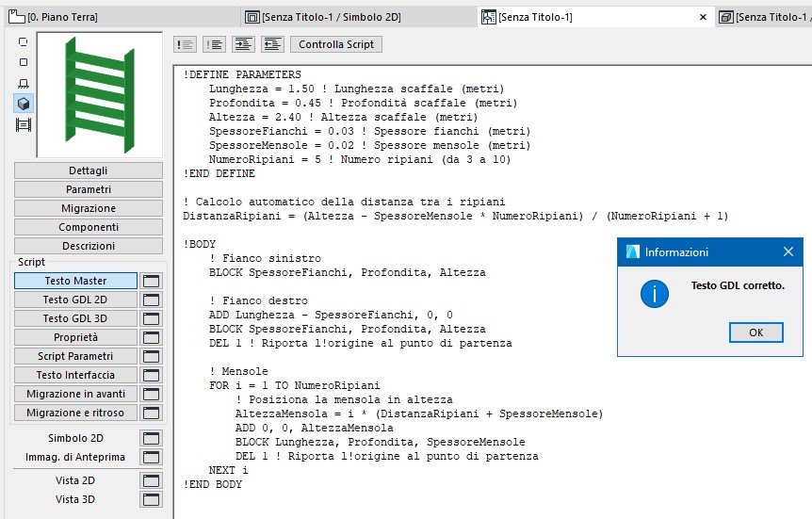
Task: Click the uncomment lines toolbar icon
Action: (214, 44)
